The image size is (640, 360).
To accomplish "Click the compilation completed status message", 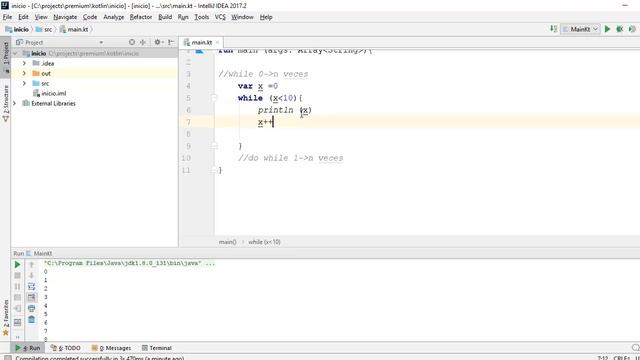I will 100,358.
